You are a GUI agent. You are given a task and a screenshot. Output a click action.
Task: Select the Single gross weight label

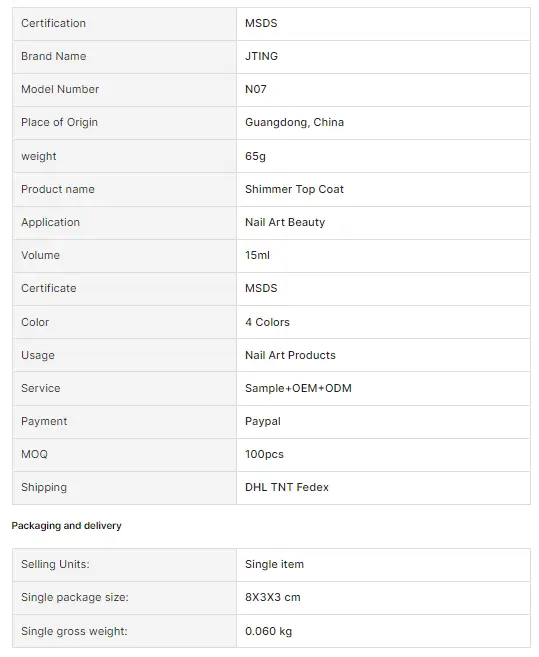[74, 631]
